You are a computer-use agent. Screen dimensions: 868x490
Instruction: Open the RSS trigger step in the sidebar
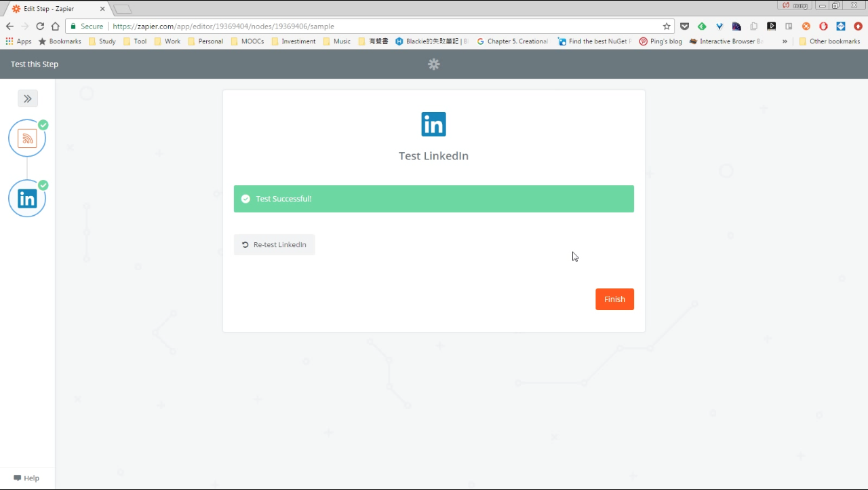[x=27, y=138]
